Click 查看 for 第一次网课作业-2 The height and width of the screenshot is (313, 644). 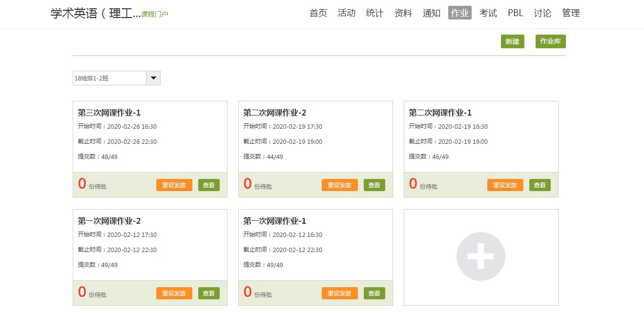pyautogui.click(x=209, y=293)
